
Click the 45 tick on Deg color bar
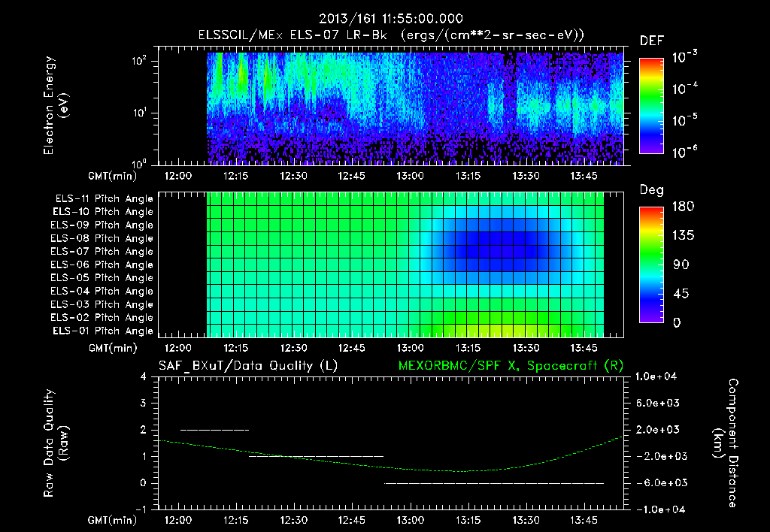(x=681, y=294)
